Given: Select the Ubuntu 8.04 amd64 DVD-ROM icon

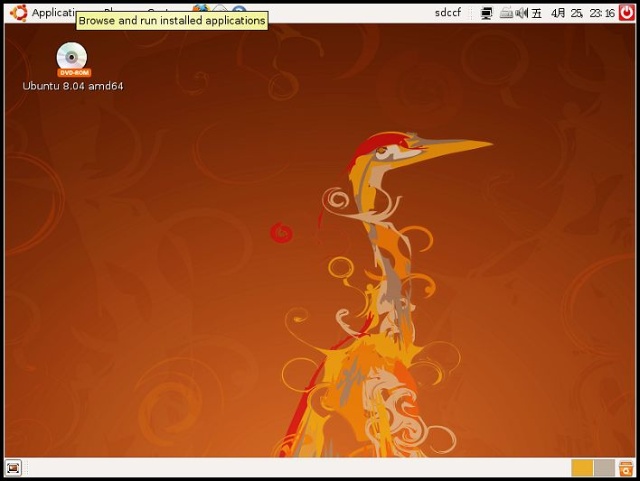Looking at the screenshot, I should [72, 66].
